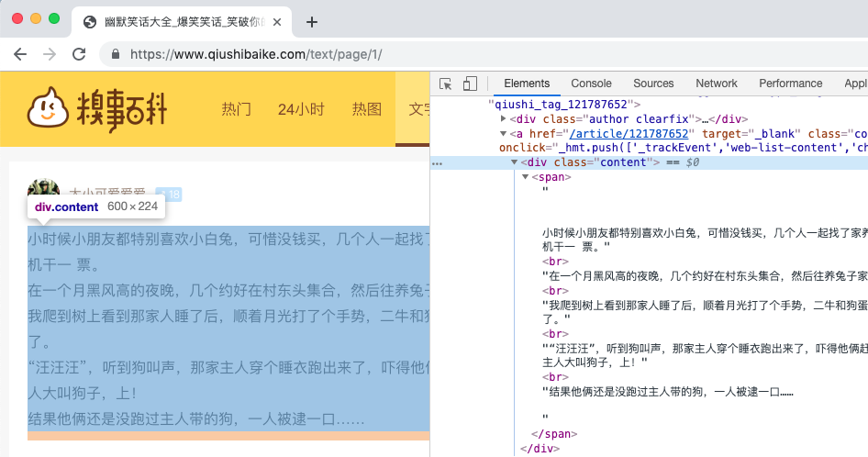Collapse the a href article node
The height and width of the screenshot is (457, 868).
tap(503, 133)
